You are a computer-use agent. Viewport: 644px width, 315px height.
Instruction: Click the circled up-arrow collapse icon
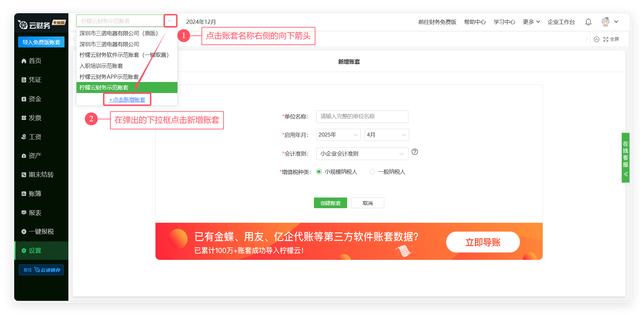(x=597, y=39)
